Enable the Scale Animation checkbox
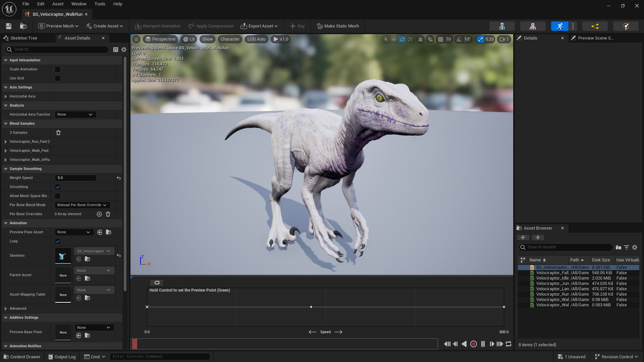The height and width of the screenshot is (362, 644). tap(57, 69)
